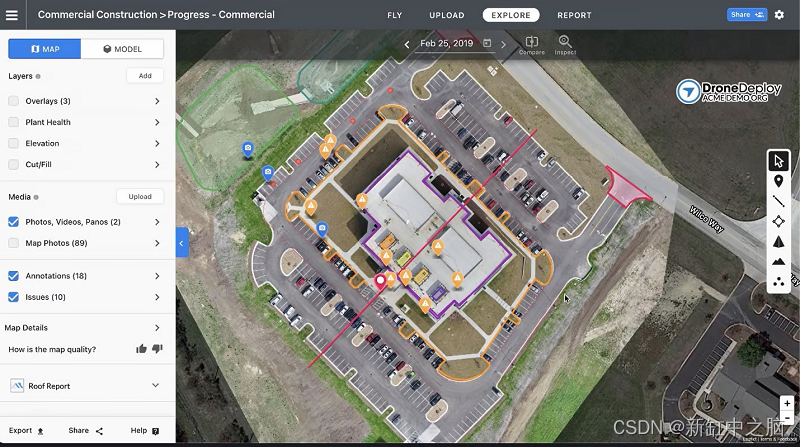The image size is (800, 447).
Task: Select the count dots tool
Action: [779, 282]
